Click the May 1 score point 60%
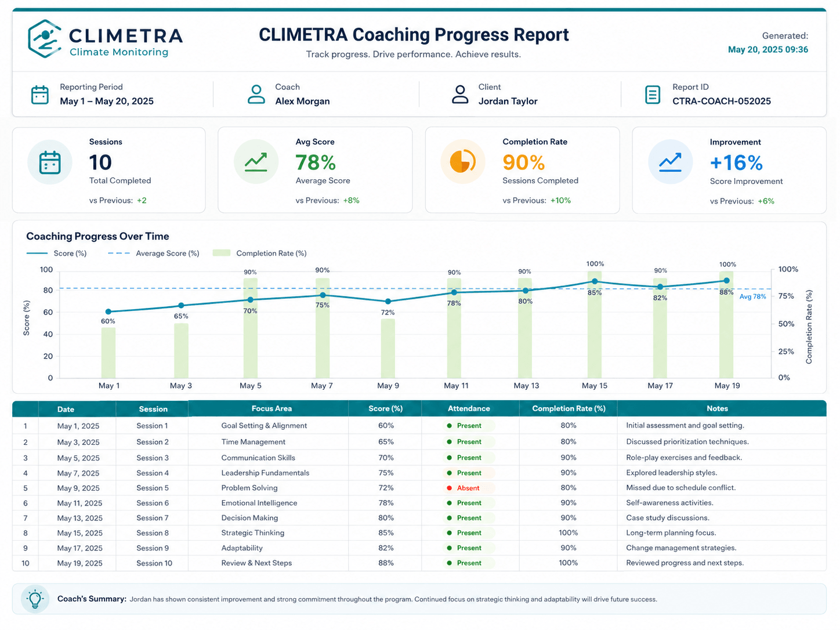Screen dimensions: 840x630 tap(108, 312)
